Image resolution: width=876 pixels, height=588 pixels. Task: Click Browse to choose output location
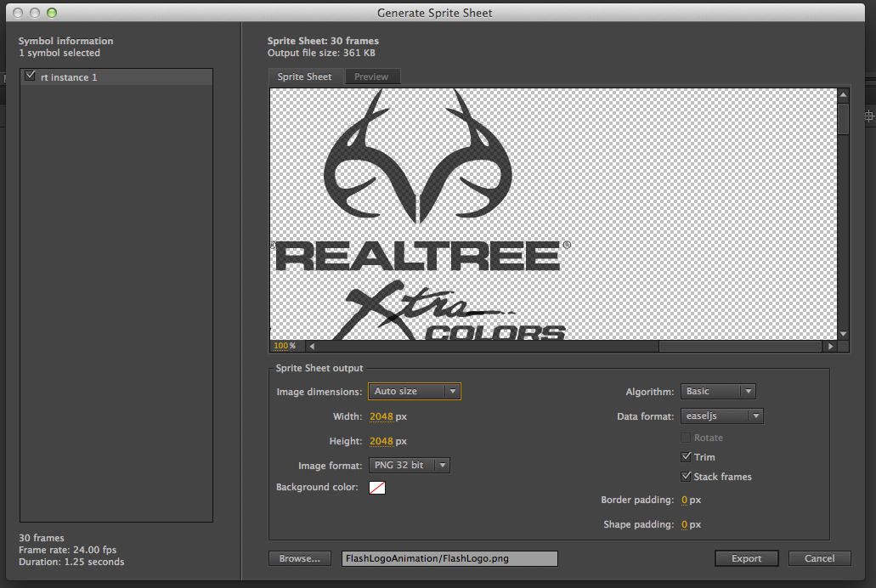click(x=299, y=558)
